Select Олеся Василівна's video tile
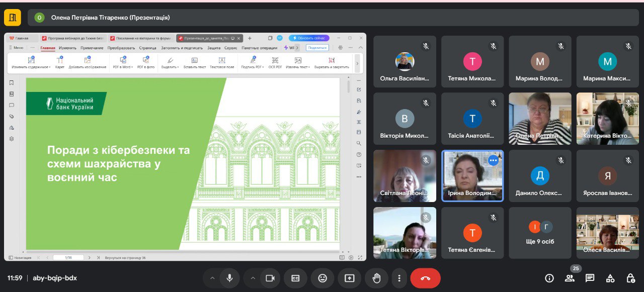 (607, 233)
